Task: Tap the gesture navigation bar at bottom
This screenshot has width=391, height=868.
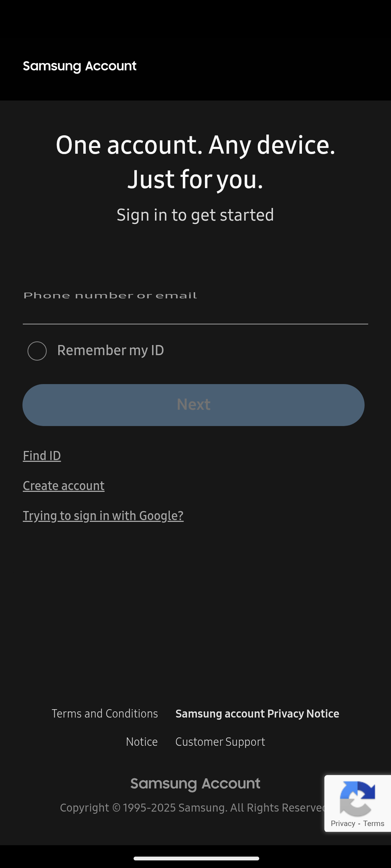Action: click(x=195, y=858)
